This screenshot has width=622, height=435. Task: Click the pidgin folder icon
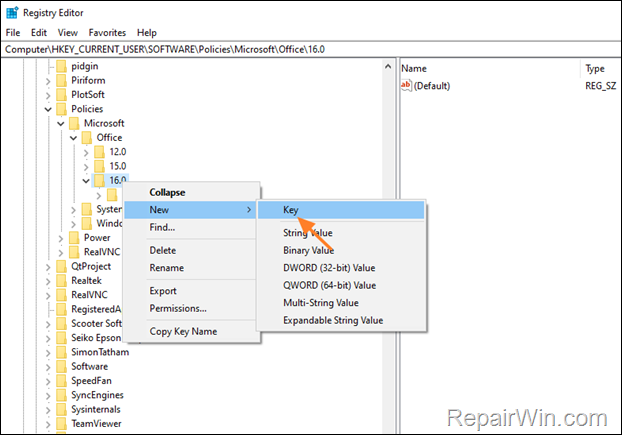pyautogui.click(x=61, y=66)
